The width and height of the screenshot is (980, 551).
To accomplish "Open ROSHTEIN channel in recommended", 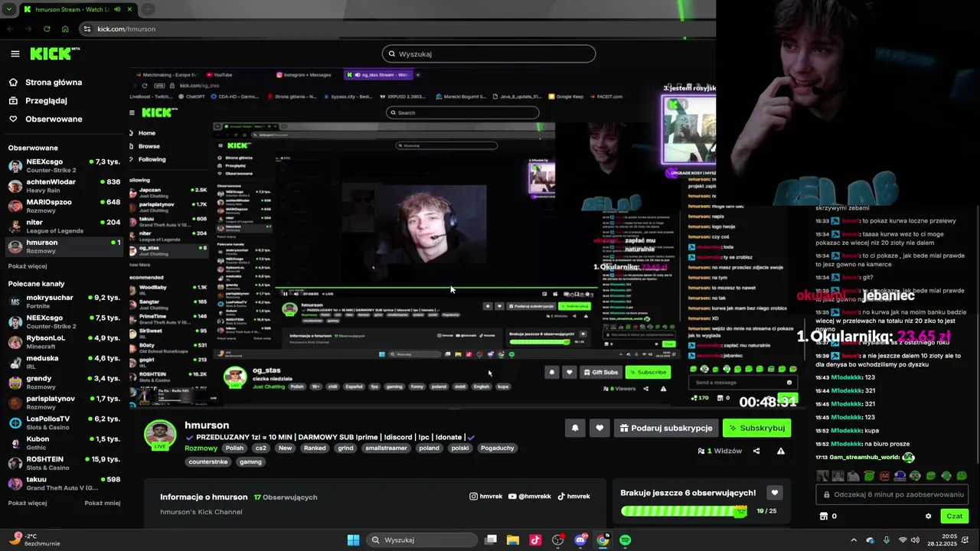I will coord(64,463).
